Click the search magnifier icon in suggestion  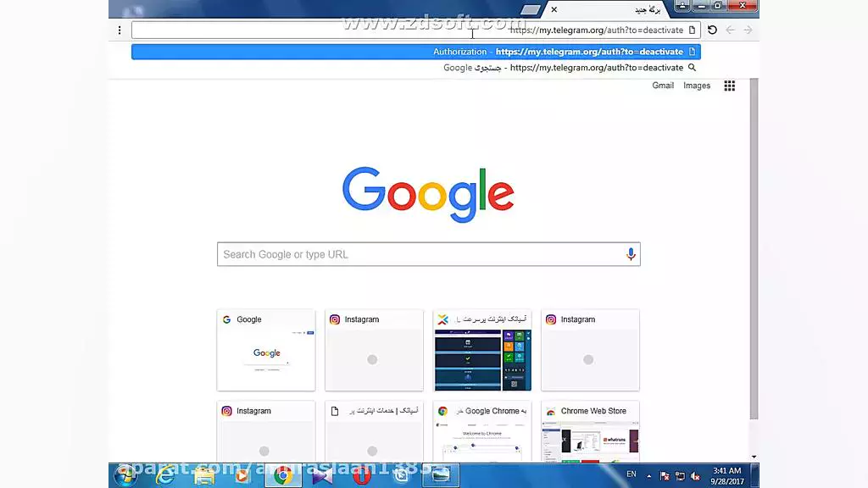(x=692, y=68)
